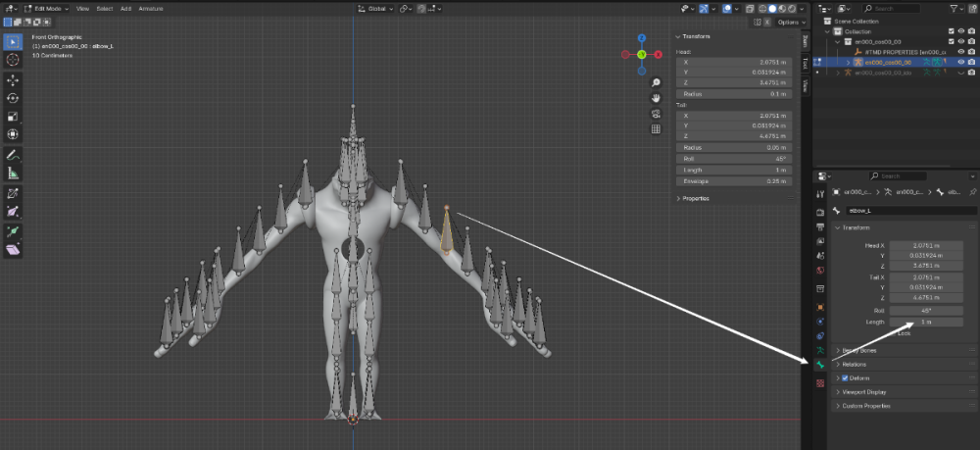Open the Armature data properties tab
The width and height of the screenshot is (980, 450).
pyautogui.click(x=820, y=350)
